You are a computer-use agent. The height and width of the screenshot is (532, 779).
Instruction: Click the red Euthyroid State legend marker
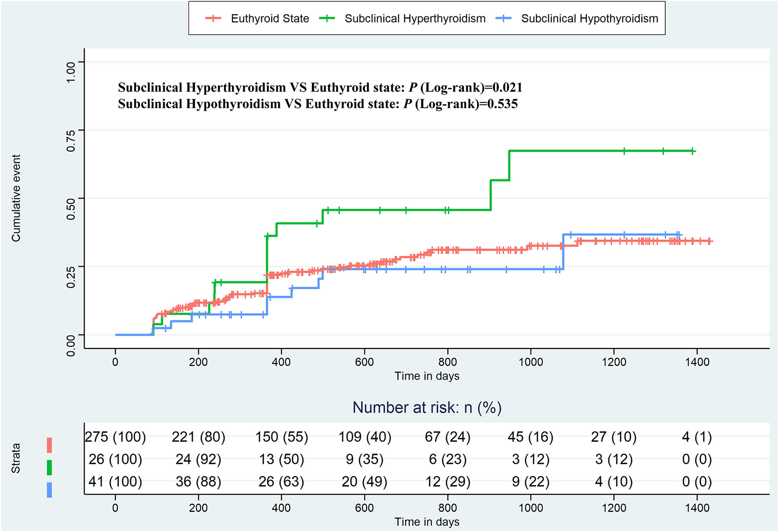(213, 18)
